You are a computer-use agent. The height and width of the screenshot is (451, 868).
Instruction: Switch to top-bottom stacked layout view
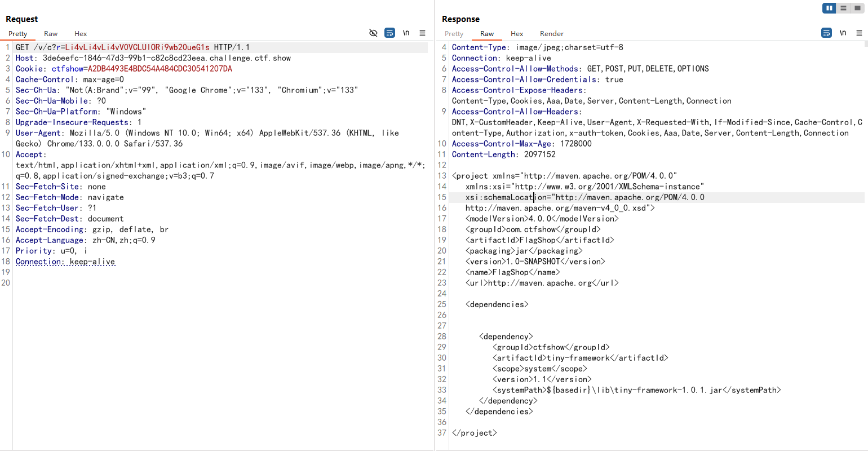tap(843, 8)
